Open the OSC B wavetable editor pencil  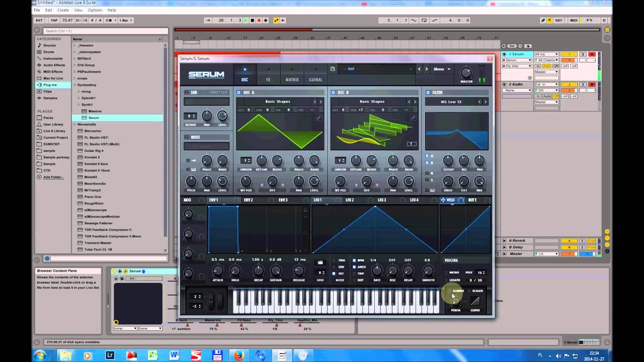click(x=413, y=117)
